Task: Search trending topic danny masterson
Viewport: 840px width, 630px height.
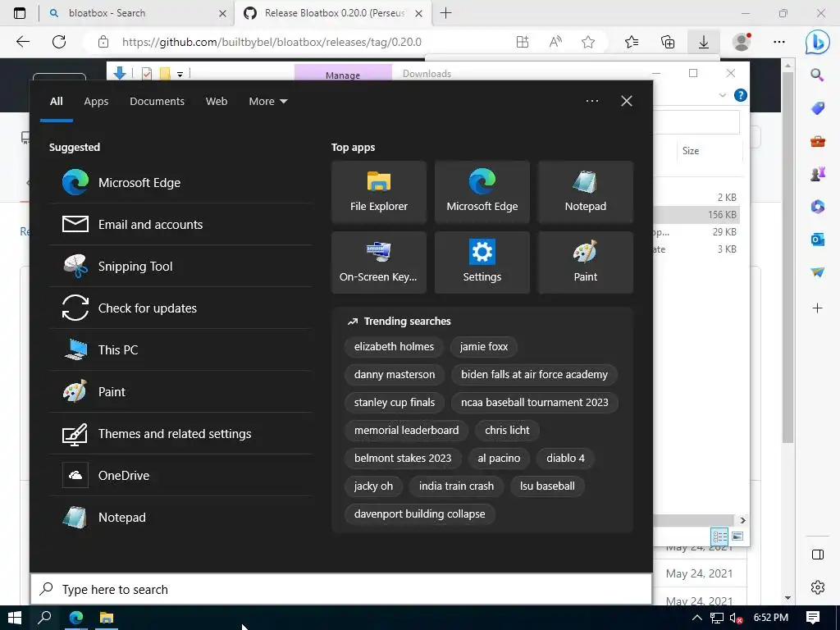Action: click(395, 374)
